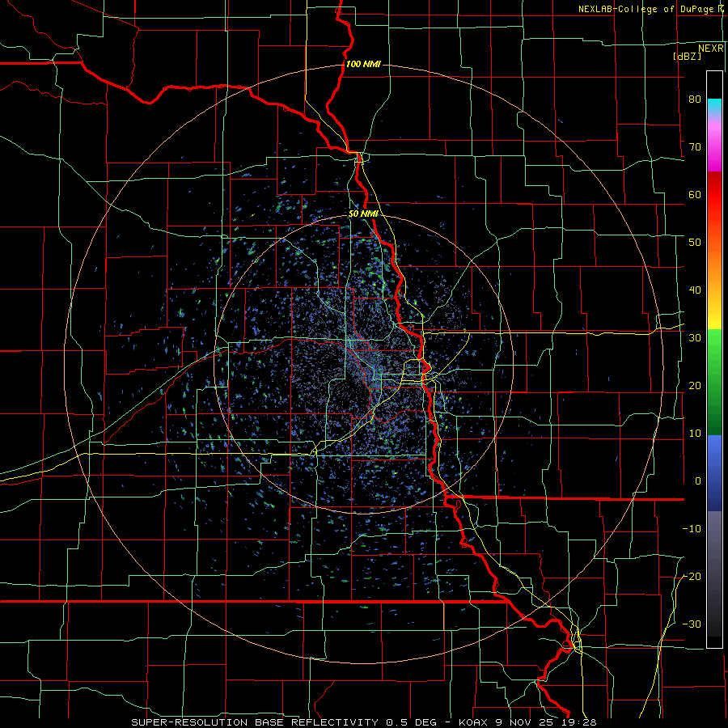Select the 80 value on the dBZ scale
Screen dimensions: 728x728
[695, 99]
